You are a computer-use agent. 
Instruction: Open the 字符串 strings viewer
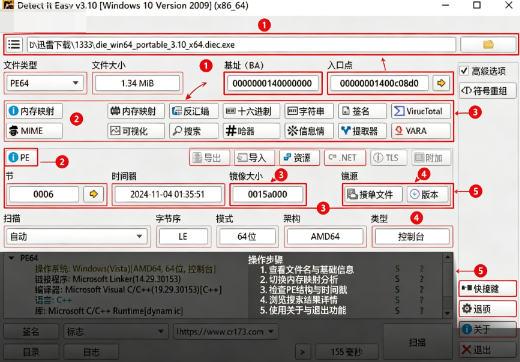point(309,111)
